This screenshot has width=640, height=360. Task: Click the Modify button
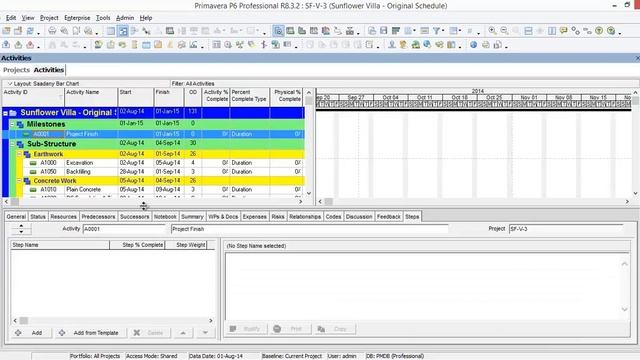pyautogui.click(x=246, y=329)
